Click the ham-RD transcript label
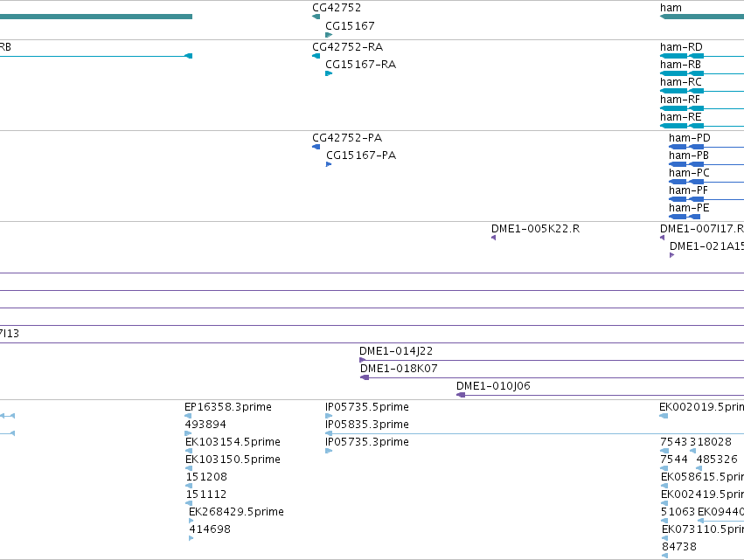The height and width of the screenshot is (560, 744). coord(681,47)
